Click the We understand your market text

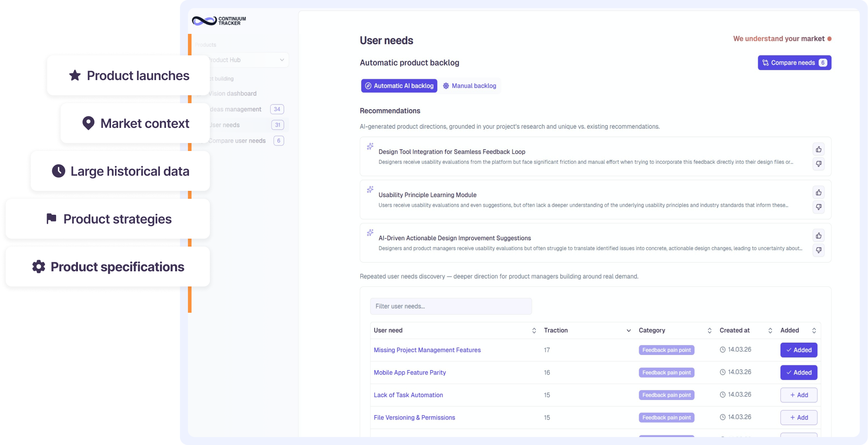779,39
